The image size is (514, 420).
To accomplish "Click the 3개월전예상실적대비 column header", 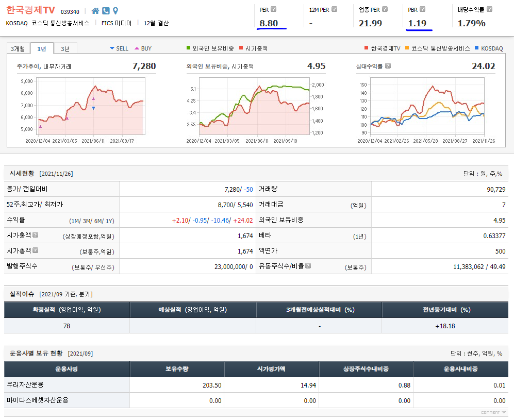I will 319,310.
